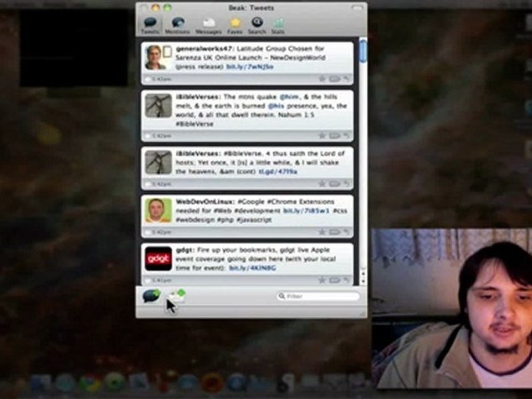Switch to the Mentions tab
This screenshot has height=399, width=532.
[177, 25]
